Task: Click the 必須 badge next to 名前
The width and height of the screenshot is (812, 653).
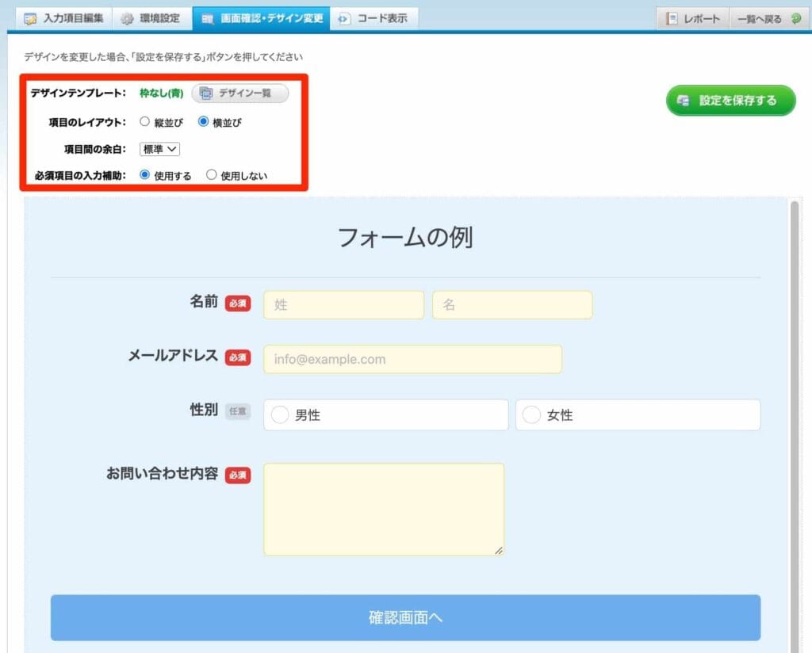Action: 238,303
